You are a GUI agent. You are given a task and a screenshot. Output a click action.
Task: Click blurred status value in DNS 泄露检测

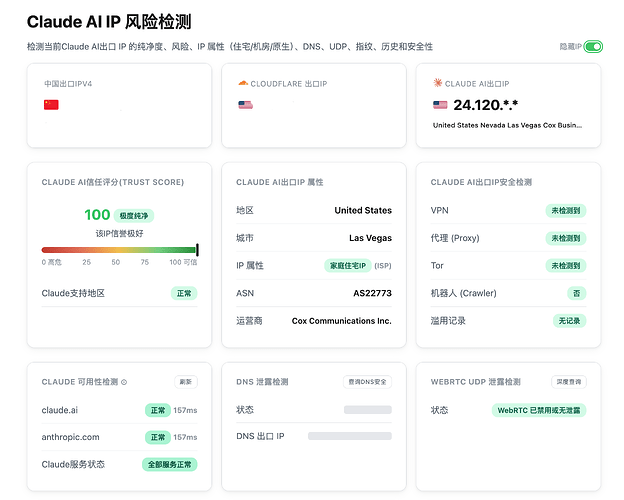coord(368,410)
